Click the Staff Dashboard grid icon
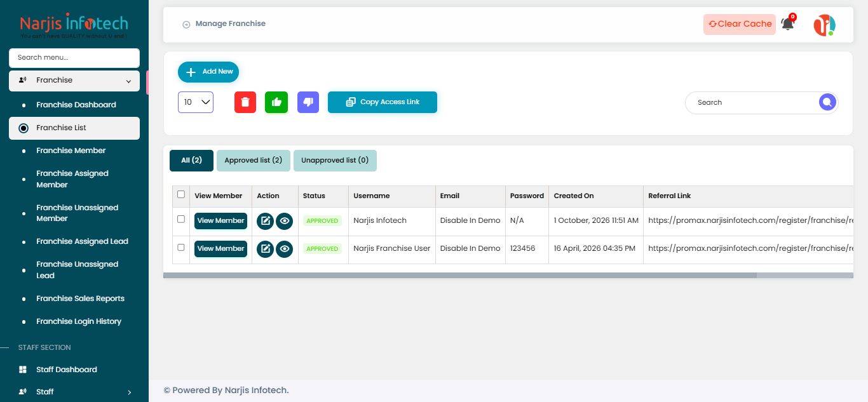This screenshot has width=868, height=402. (x=23, y=370)
